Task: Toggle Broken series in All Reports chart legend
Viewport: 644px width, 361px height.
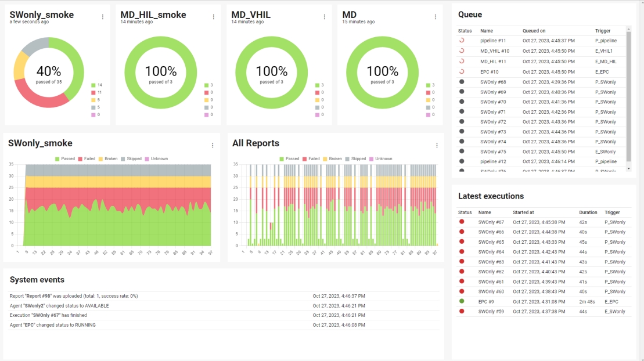Action: coord(332,159)
